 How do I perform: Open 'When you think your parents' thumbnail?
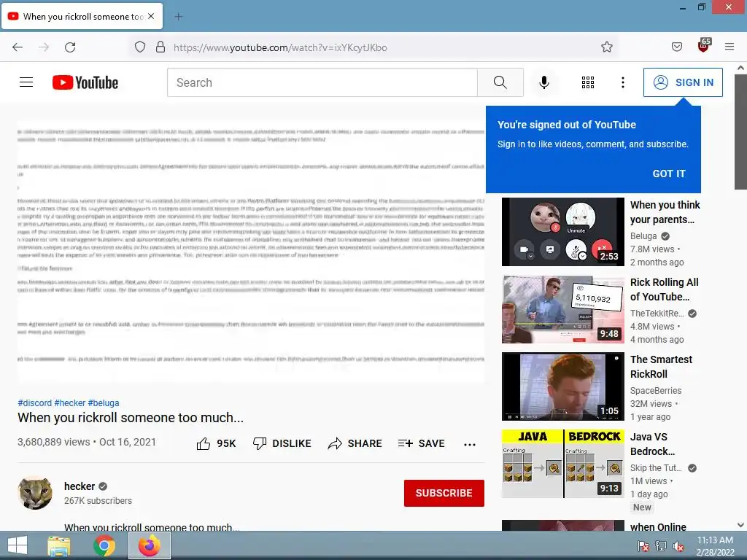[562, 232]
